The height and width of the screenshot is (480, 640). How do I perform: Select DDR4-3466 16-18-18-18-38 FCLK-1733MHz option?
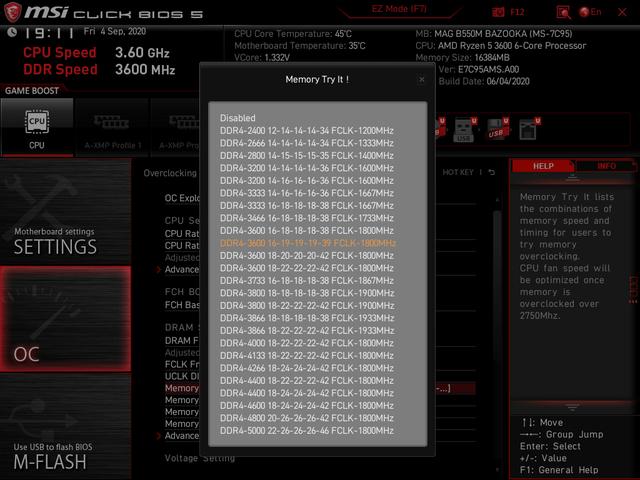[307, 218]
